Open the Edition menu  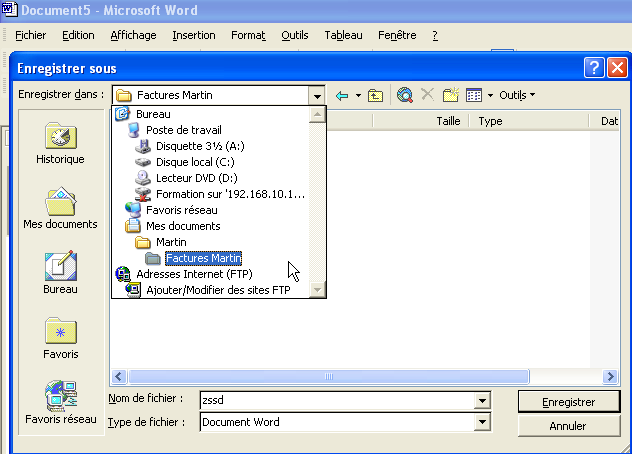[78, 35]
